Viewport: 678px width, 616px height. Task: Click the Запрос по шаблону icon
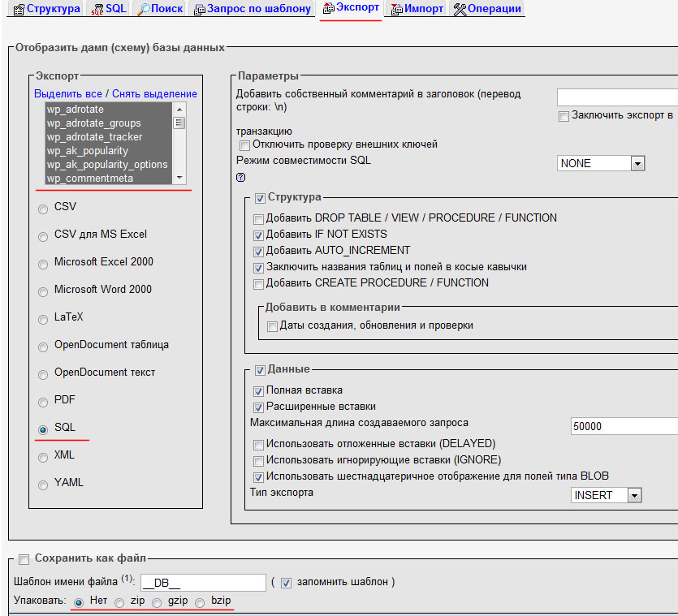[x=199, y=10]
